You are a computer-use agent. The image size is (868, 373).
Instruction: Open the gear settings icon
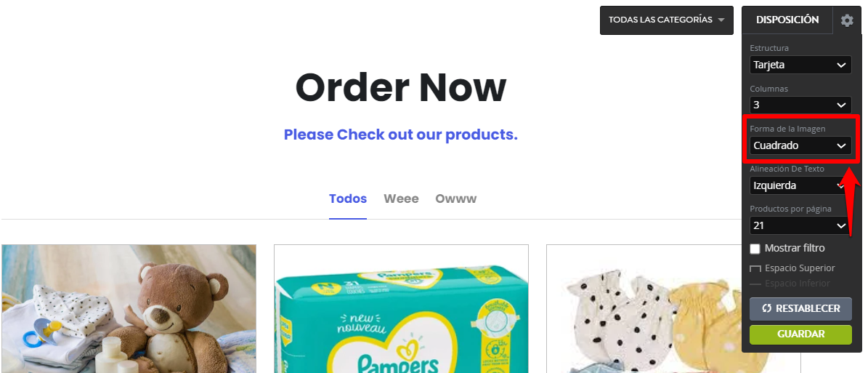coord(846,20)
